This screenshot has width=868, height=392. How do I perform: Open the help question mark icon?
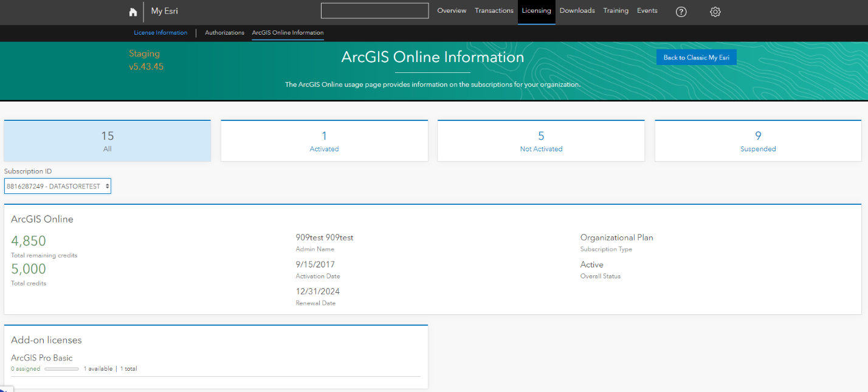tap(681, 12)
